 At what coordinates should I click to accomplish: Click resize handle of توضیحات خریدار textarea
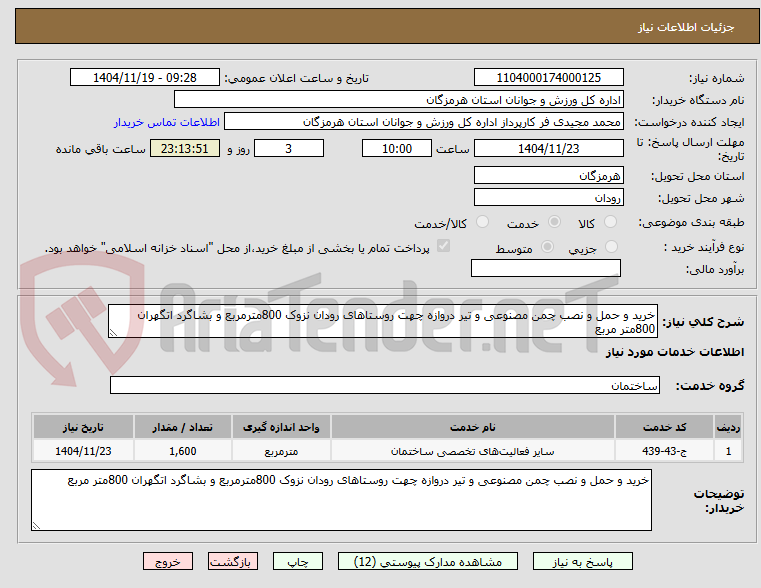click(36, 525)
